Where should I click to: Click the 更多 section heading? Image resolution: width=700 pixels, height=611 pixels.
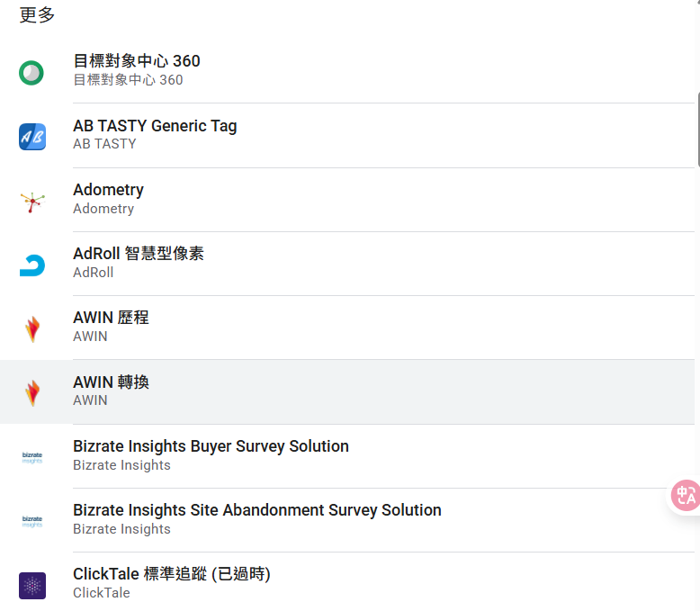pyautogui.click(x=37, y=14)
